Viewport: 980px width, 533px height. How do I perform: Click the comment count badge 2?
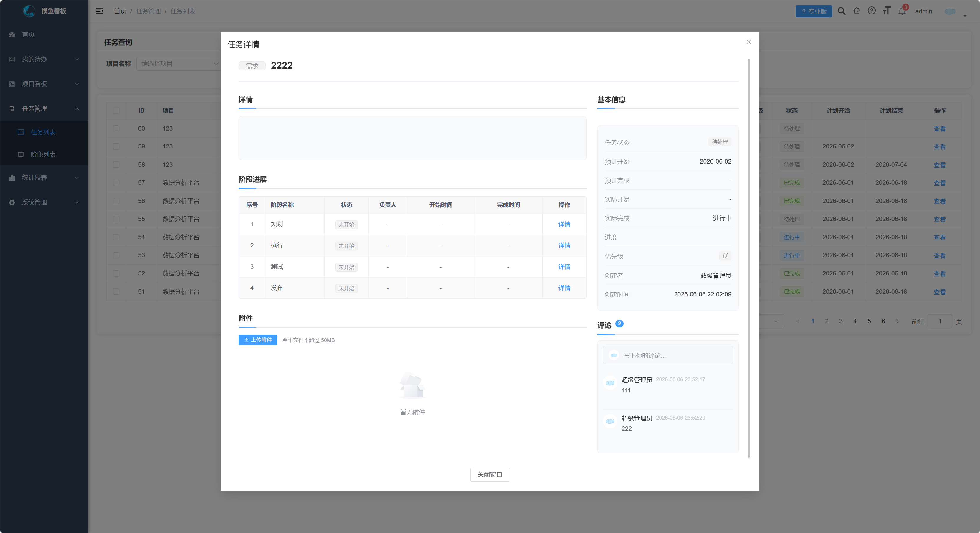pos(619,324)
